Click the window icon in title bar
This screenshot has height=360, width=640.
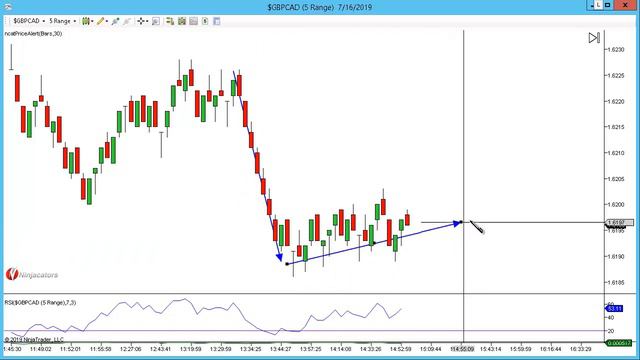point(8,7)
